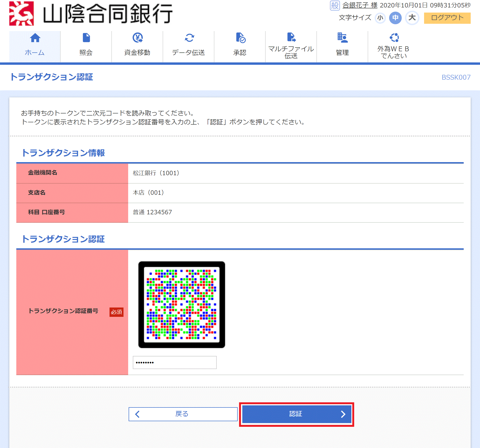Select the 松江銀行（1001） bank name value

click(x=156, y=173)
